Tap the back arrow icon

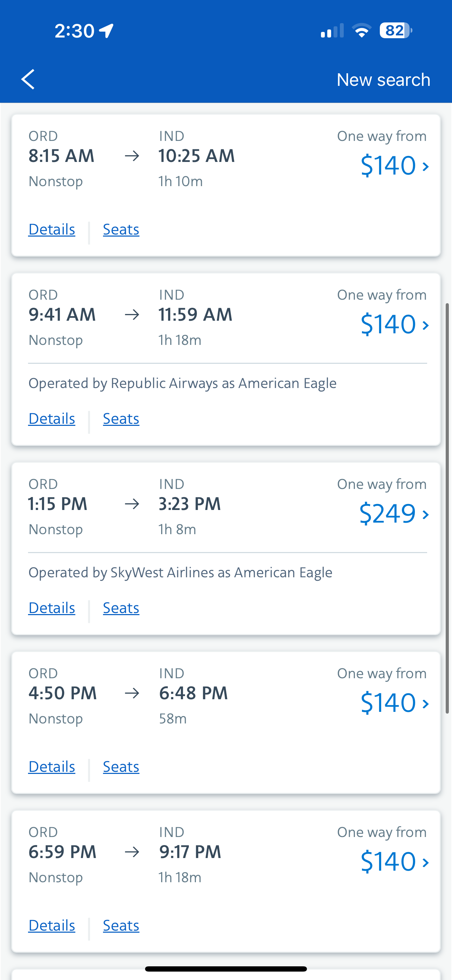pos(28,79)
